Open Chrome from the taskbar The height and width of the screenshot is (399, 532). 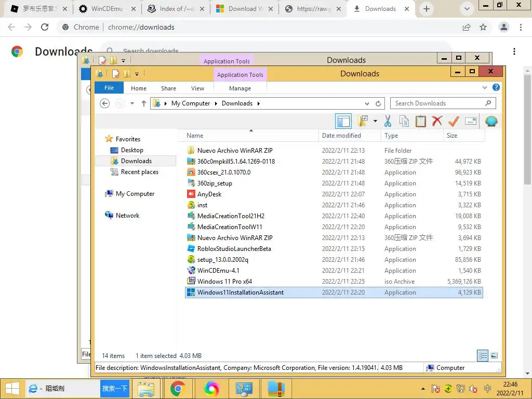point(178,389)
